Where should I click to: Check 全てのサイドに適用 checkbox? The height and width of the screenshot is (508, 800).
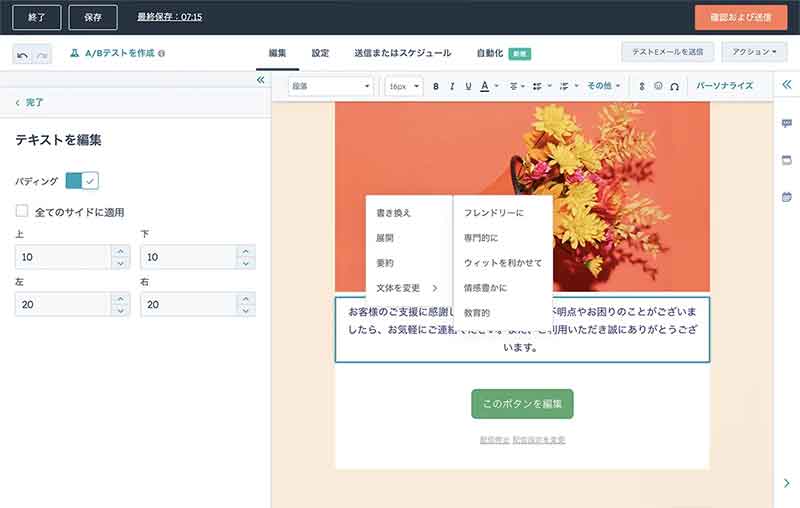(x=22, y=211)
